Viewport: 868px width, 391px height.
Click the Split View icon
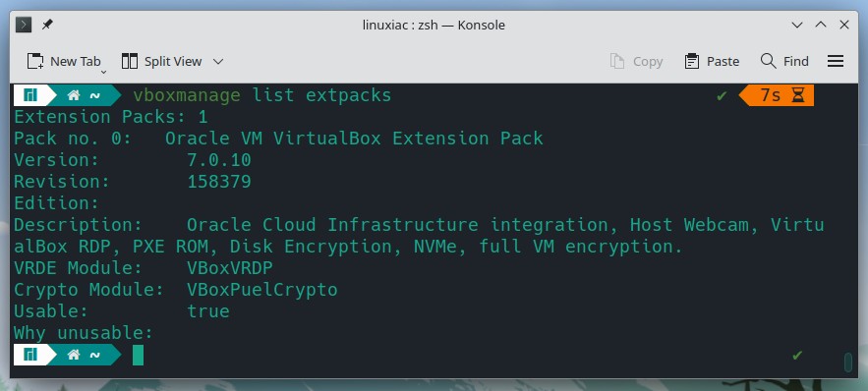pyautogui.click(x=130, y=61)
